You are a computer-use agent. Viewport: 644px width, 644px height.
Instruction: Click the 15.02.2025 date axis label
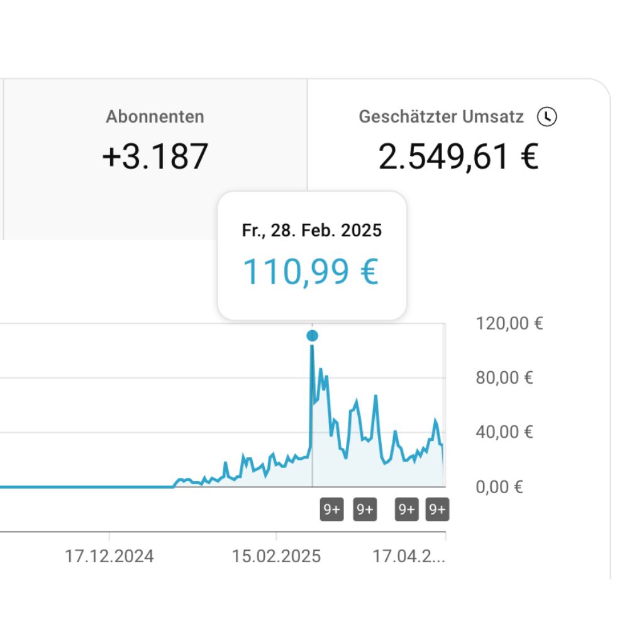pos(276,557)
